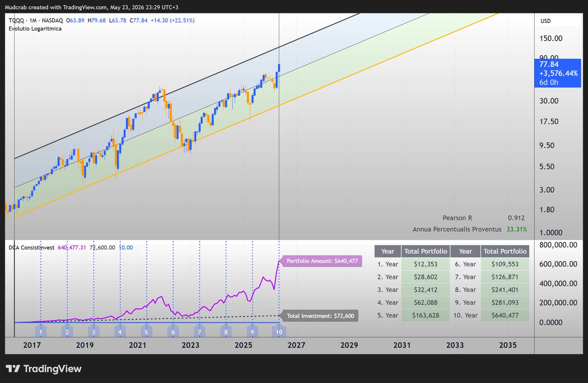588x383 pixels.
Task: Click the $241,401 portfolio cell
Action: [505, 289]
